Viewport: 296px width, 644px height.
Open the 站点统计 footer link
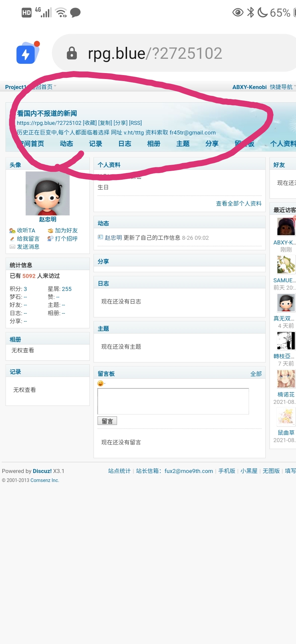tap(119, 471)
